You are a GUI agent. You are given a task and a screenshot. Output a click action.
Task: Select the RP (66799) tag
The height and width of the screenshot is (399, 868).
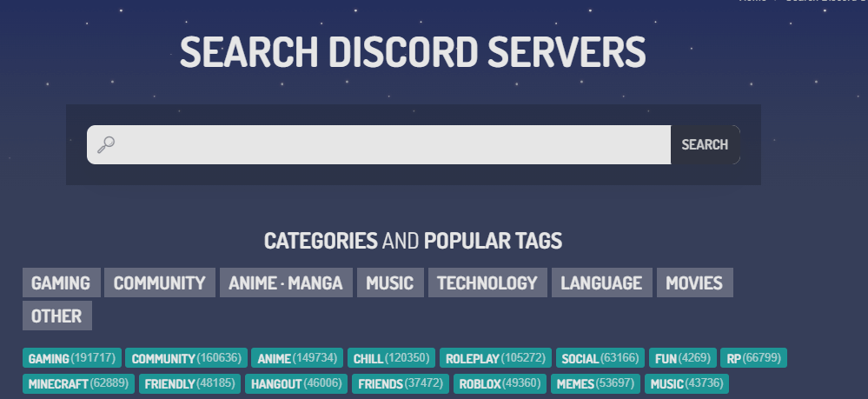point(753,358)
